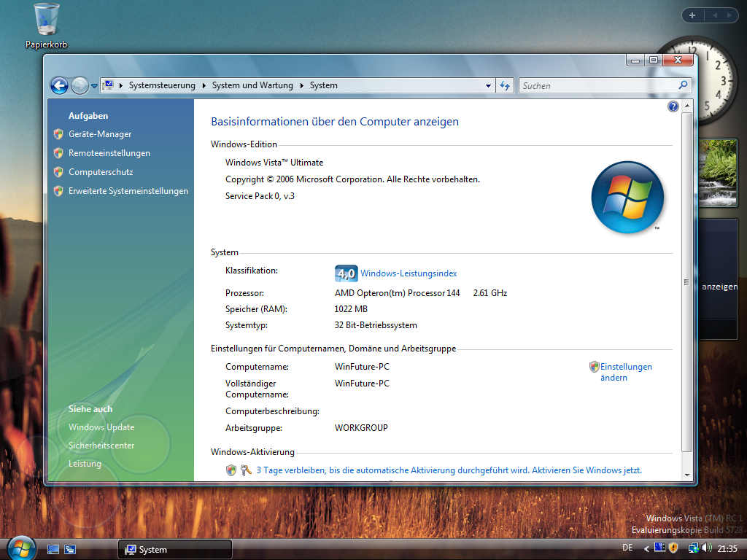Expand the address bar history dropdown
Image resolution: width=747 pixels, height=560 pixels.
point(489,85)
